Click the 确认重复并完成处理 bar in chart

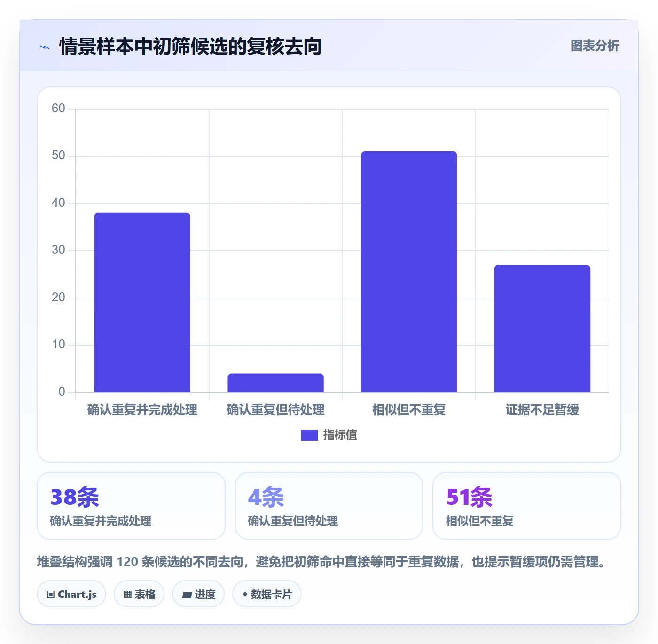(x=142, y=302)
